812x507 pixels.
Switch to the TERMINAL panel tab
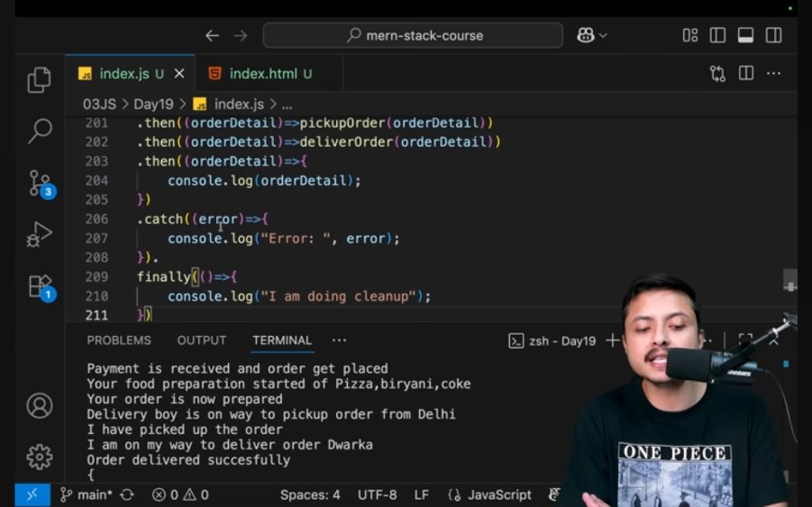[282, 340]
